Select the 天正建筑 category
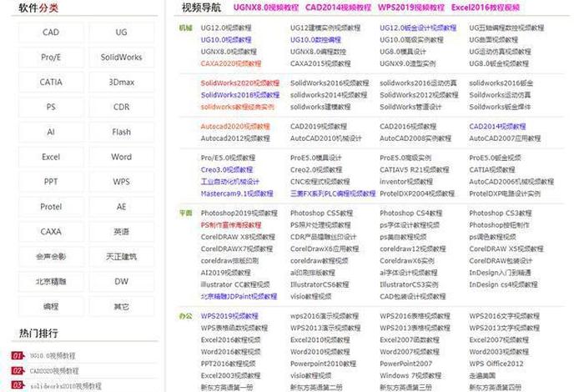Image resolution: width=584 pixels, height=392 pixels. (x=122, y=257)
